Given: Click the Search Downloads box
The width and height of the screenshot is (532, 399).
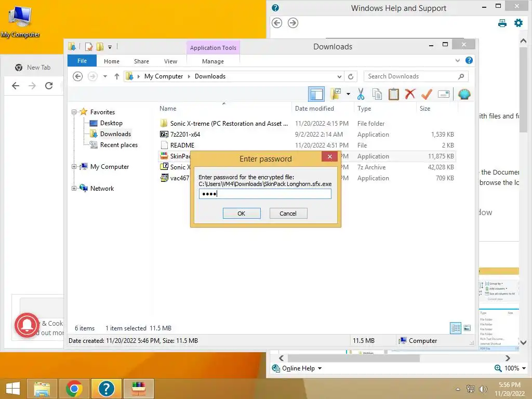Looking at the screenshot, I should (416, 76).
